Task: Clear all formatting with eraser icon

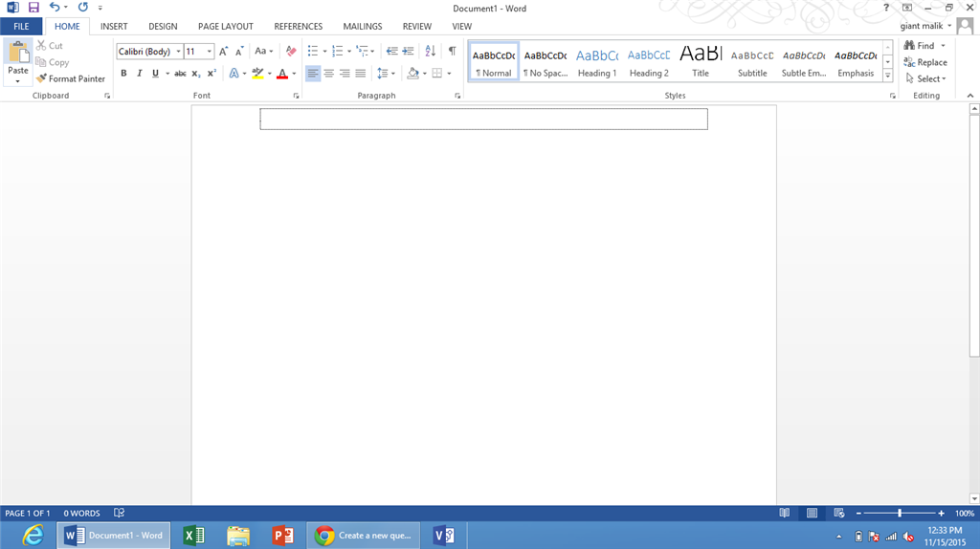Action: 291,52
